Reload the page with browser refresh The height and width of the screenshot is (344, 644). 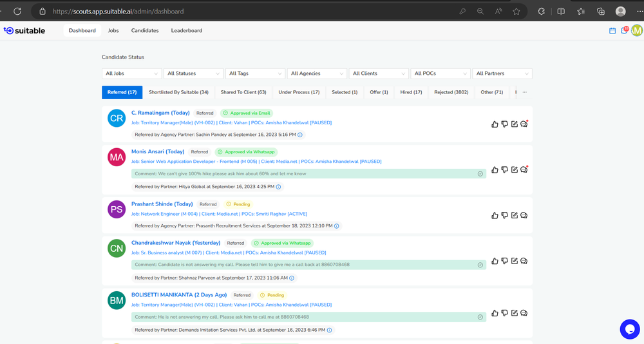[17, 12]
